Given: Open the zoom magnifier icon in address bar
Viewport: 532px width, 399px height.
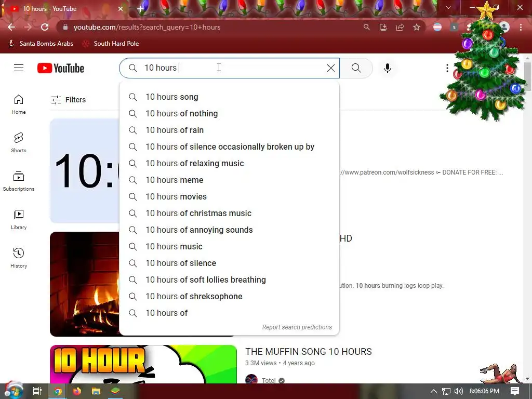Looking at the screenshot, I should [x=366, y=27].
